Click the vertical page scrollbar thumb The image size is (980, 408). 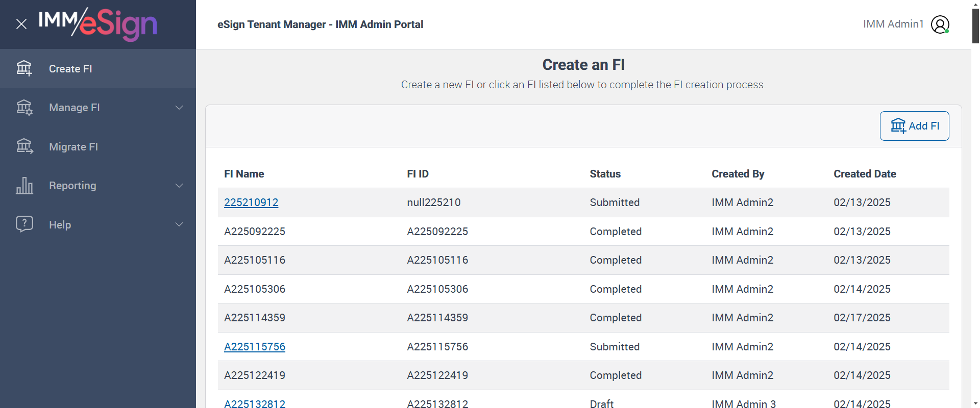pos(975,25)
